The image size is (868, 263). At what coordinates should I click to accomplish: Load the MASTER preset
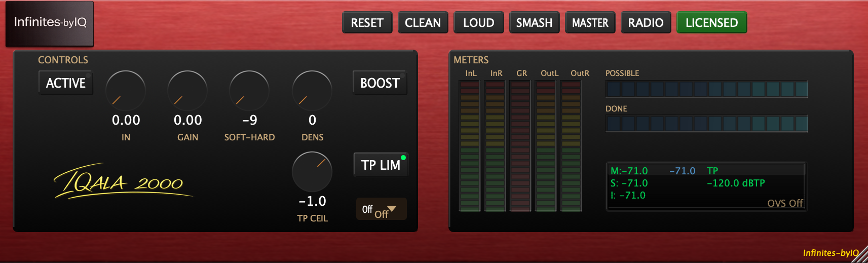590,23
